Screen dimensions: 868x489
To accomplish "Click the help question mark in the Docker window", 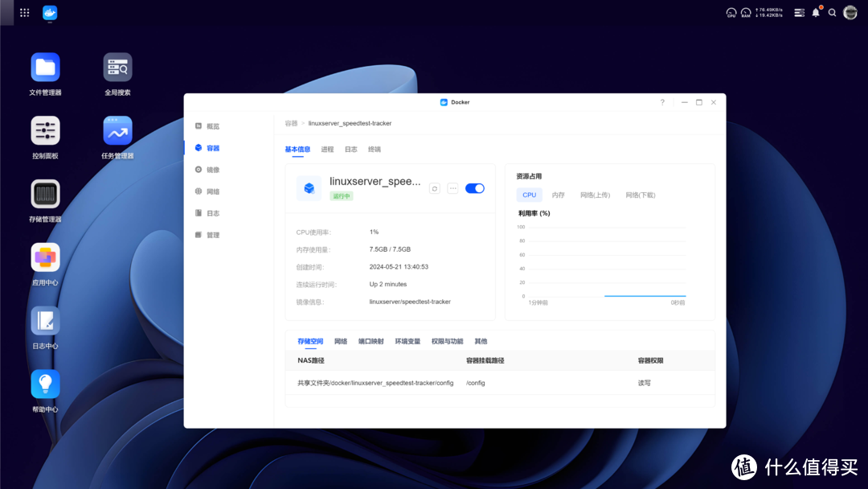I will coord(661,102).
